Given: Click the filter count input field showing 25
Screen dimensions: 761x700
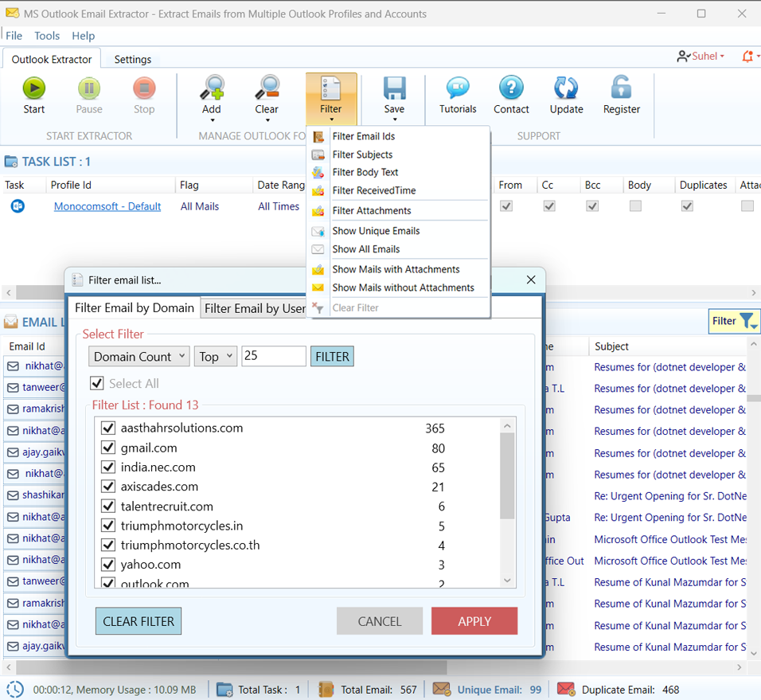Looking at the screenshot, I should point(274,356).
